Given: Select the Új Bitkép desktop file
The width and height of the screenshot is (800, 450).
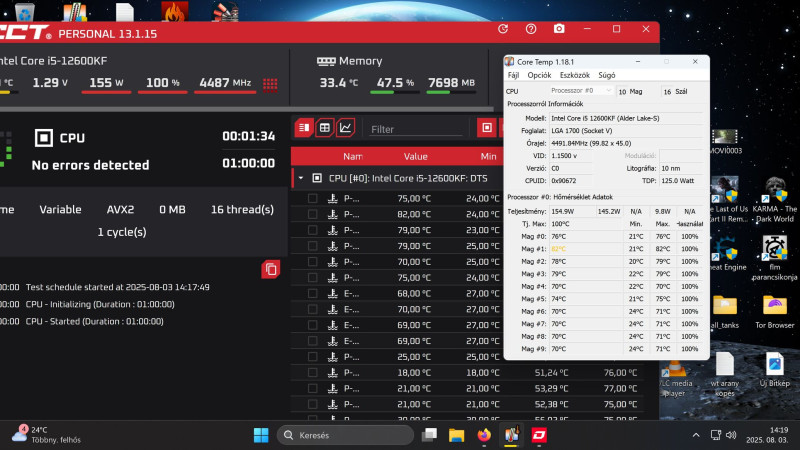Looking at the screenshot, I should pos(774,370).
